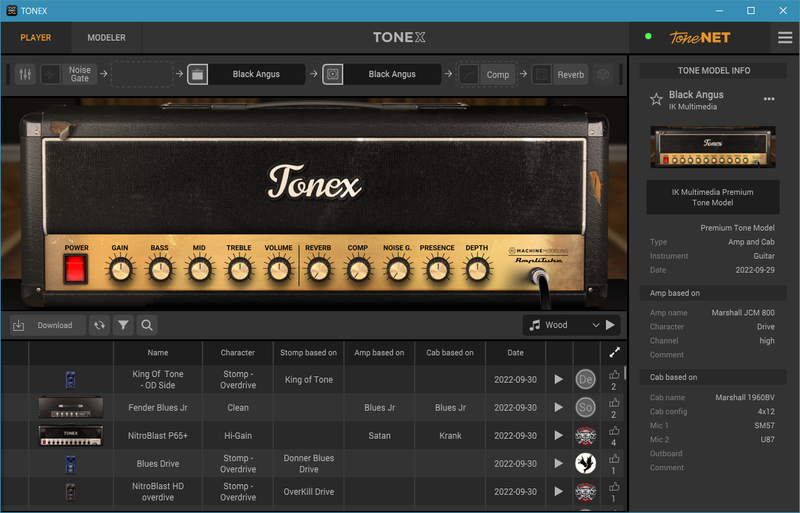
Task: Click the green ToneNET status indicator
Action: pyautogui.click(x=648, y=36)
